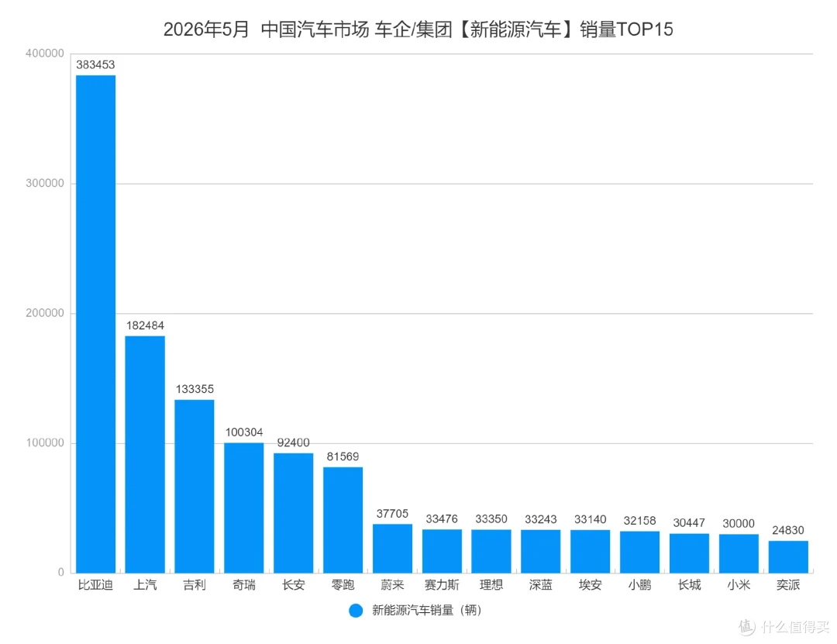Click the 长安 bar

[x=294, y=513]
